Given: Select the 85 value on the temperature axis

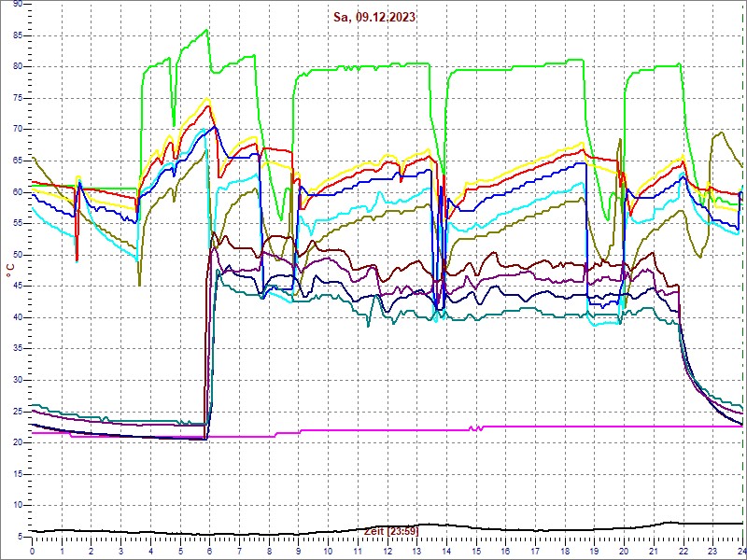Looking at the screenshot, I should click(19, 35).
